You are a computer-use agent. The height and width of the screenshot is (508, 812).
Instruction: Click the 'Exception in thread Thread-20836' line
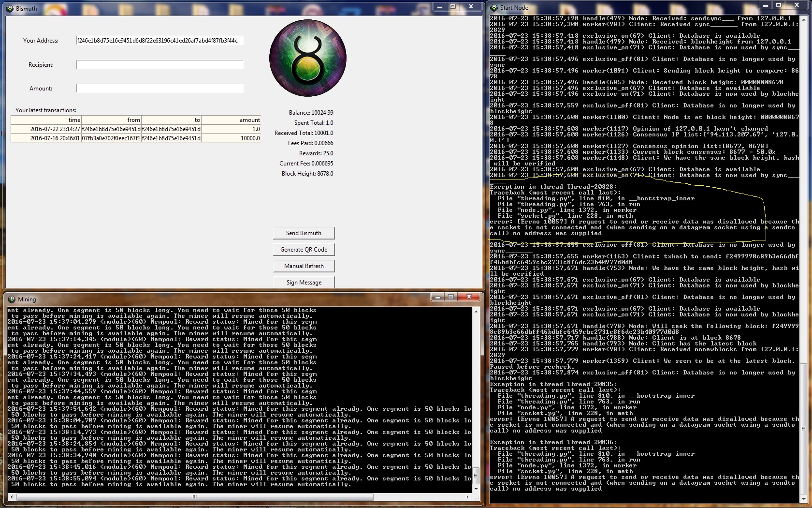(x=553, y=442)
